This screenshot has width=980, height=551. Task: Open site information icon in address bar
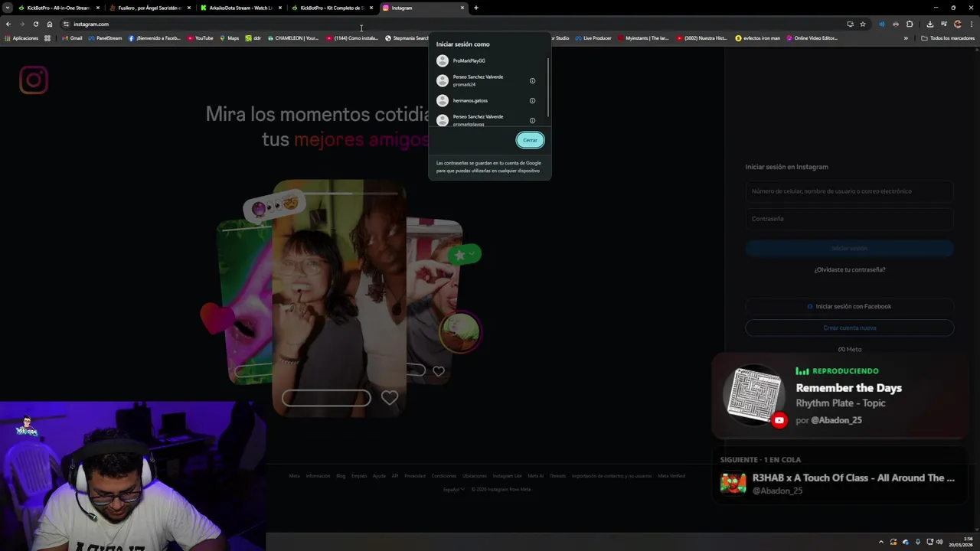(x=66, y=24)
